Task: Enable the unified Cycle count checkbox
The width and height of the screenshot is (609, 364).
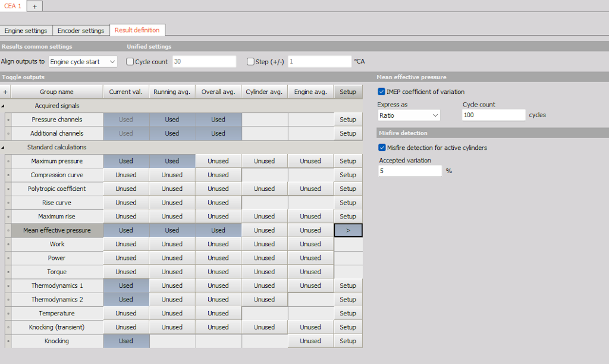Action: point(130,61)
